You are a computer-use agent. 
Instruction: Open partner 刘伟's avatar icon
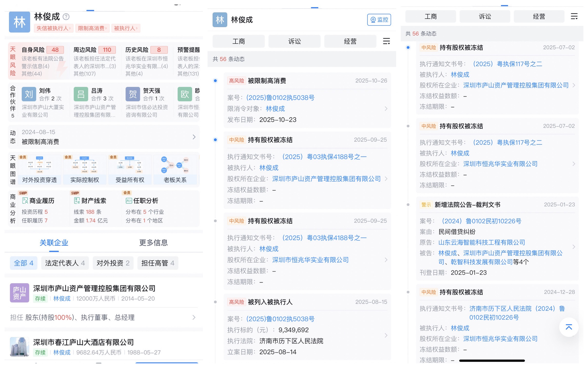[x=29, y=94]
